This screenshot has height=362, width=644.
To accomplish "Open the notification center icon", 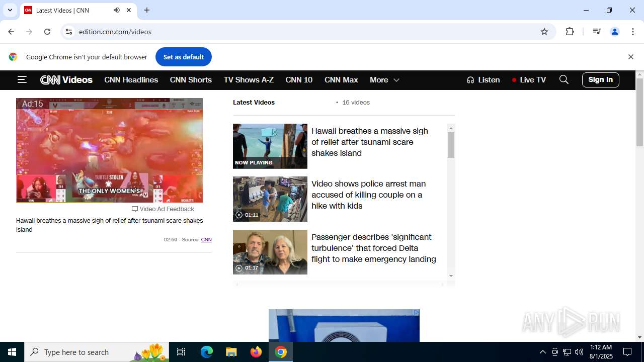I will [x=628, y=352].
